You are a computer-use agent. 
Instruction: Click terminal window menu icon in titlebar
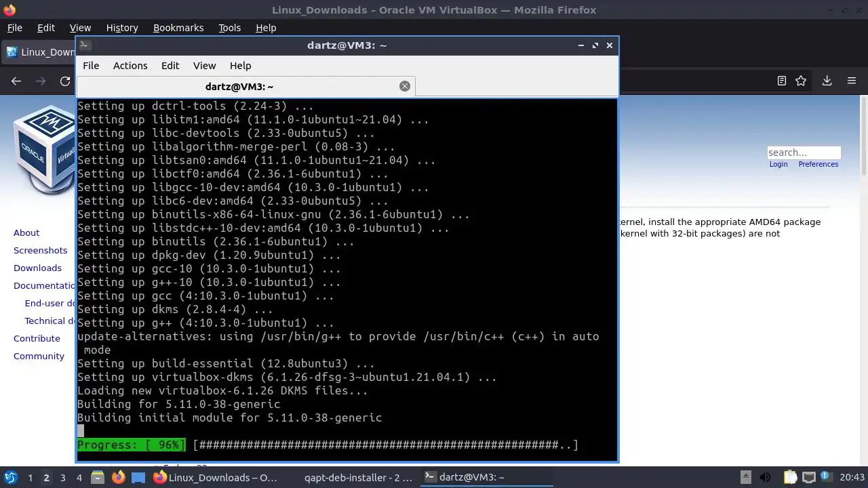click(x=84, y=45)
